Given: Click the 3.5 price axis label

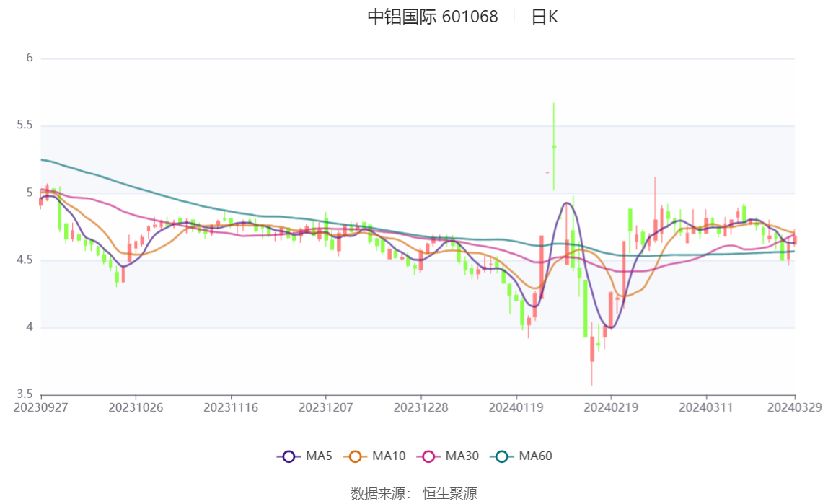Looking at the screenshot, I should coord(25,394).
